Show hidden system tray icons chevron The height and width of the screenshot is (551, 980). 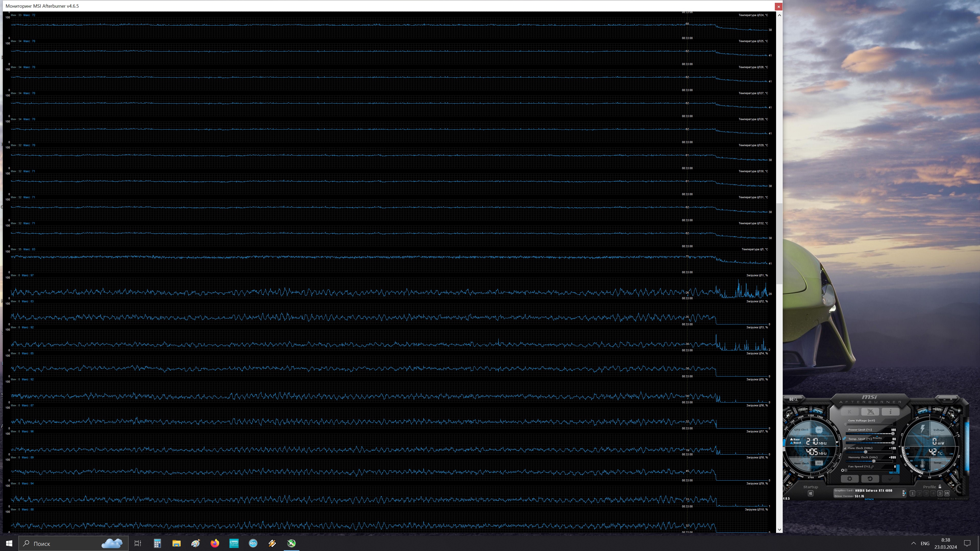coord(913,543)
